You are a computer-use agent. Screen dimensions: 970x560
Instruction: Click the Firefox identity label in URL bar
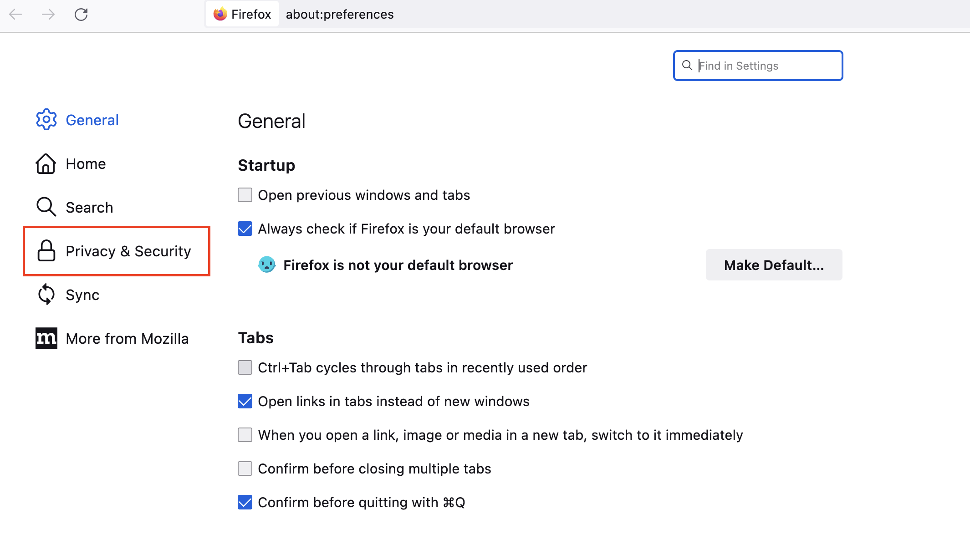coord(242,14)
